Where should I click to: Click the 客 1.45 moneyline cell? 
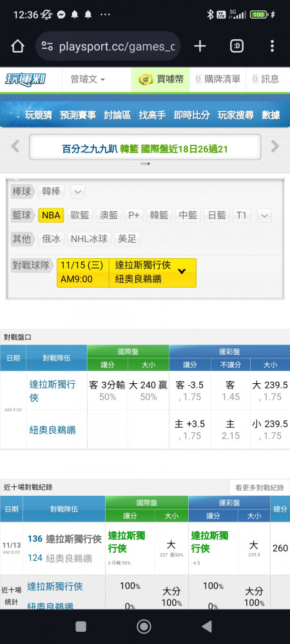(231, 391)
